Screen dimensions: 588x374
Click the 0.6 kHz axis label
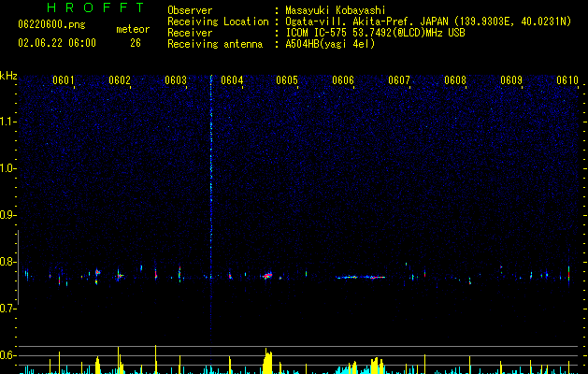click(x=7, y=355)
